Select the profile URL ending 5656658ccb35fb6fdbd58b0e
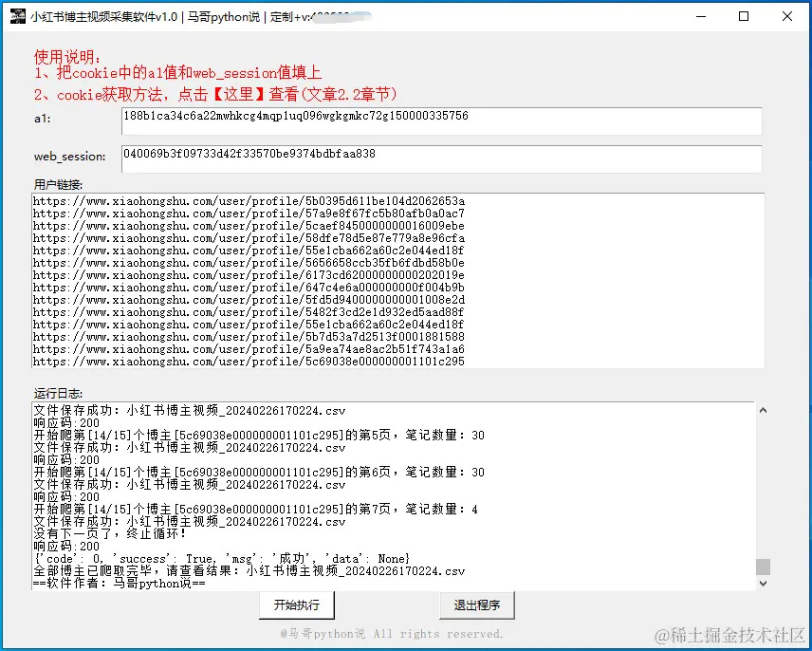Screen dimensions: 812x651 249,263
